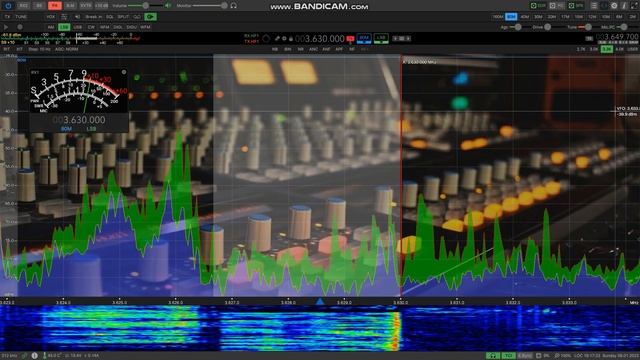Adjust the Monitor level slider

pos(209,6)
